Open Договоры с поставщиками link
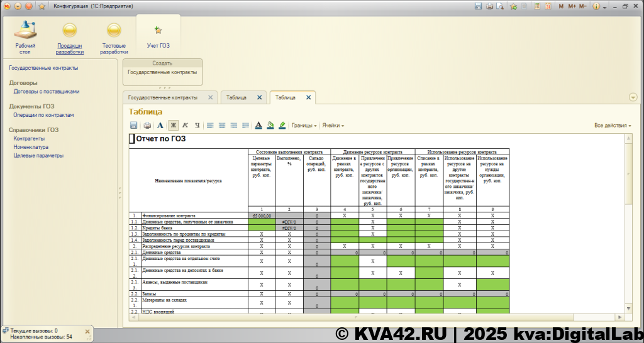This screenshot has width=644, height=343. [47, 91]
